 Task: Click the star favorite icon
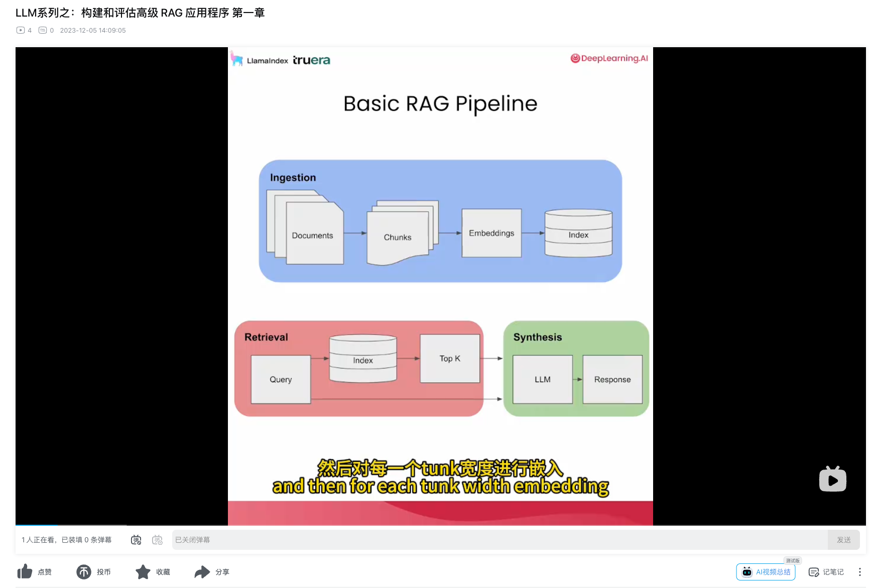[x=143, y=571]
